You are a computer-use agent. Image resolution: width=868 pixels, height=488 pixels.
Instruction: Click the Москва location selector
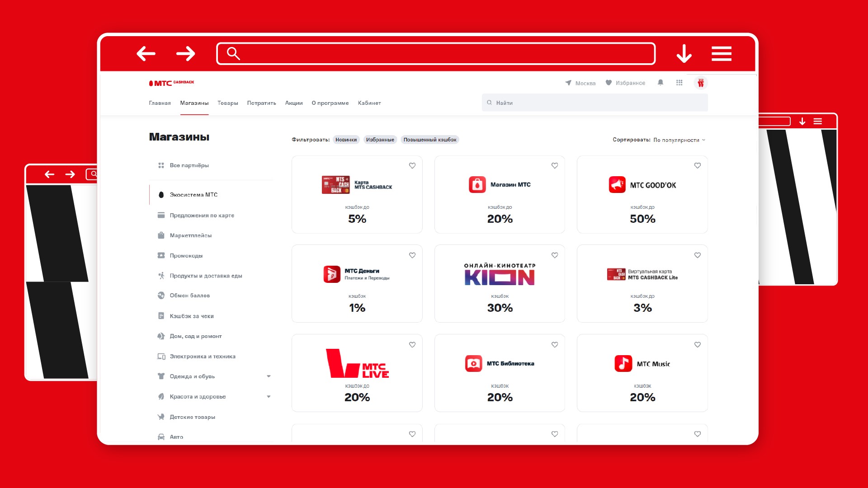580,83
